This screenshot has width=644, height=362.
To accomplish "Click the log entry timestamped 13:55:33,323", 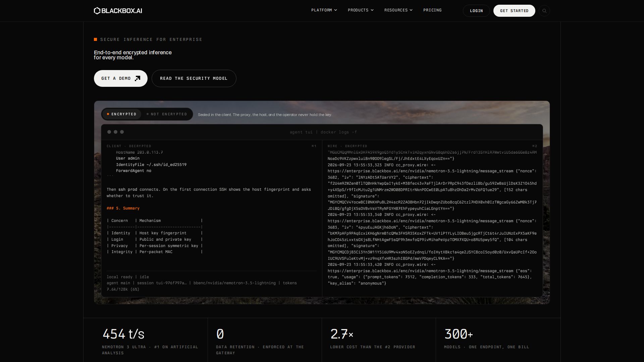I will click(x=432, y=187).
